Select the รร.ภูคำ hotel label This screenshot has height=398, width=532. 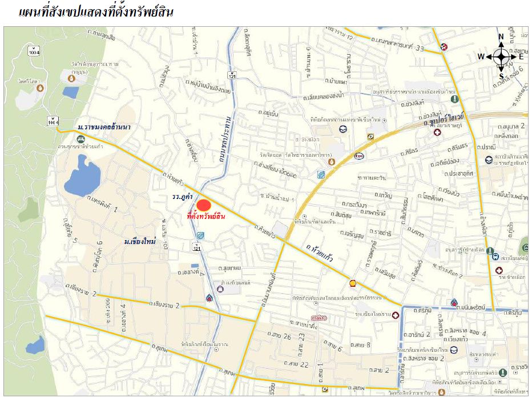pos(183,197)
